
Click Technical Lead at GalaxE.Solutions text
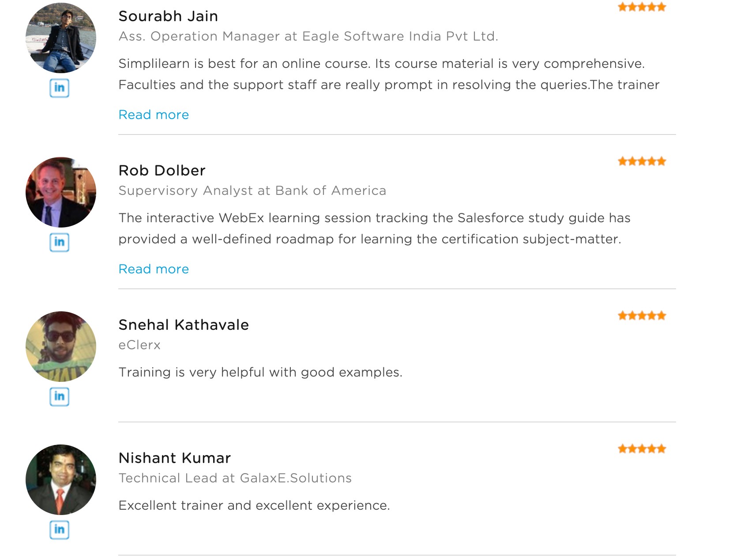pos(235,478)
